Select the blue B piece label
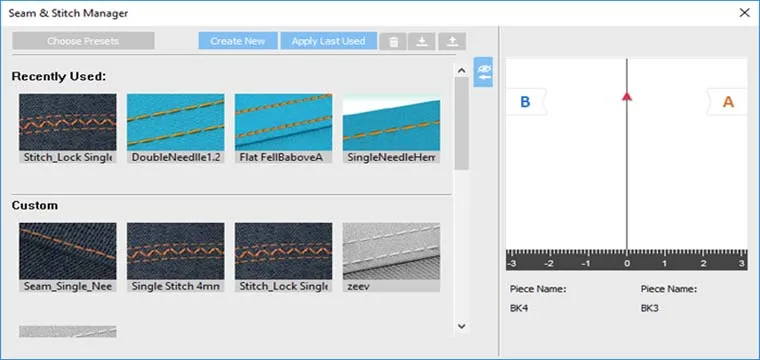Screen dimensions: 760x360 526,102
